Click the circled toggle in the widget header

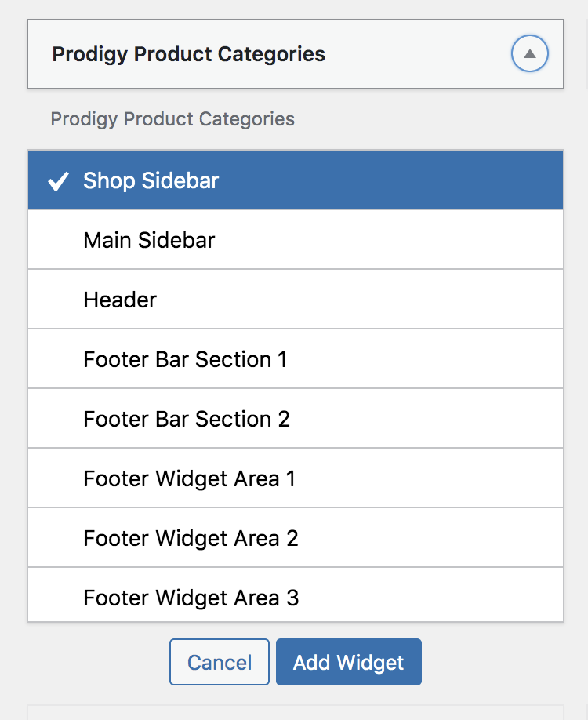pyautogui.click(x=530, y=53)
